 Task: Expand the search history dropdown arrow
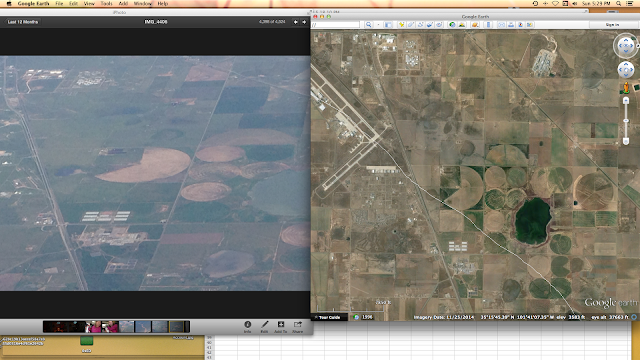(378, 24)
